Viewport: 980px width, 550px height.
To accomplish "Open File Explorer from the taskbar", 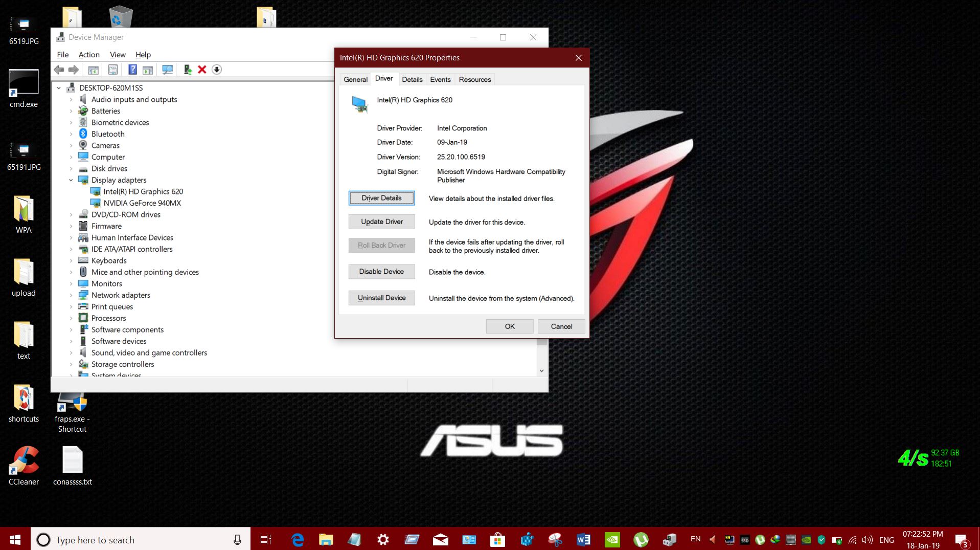I will click(x=326, y=539).
